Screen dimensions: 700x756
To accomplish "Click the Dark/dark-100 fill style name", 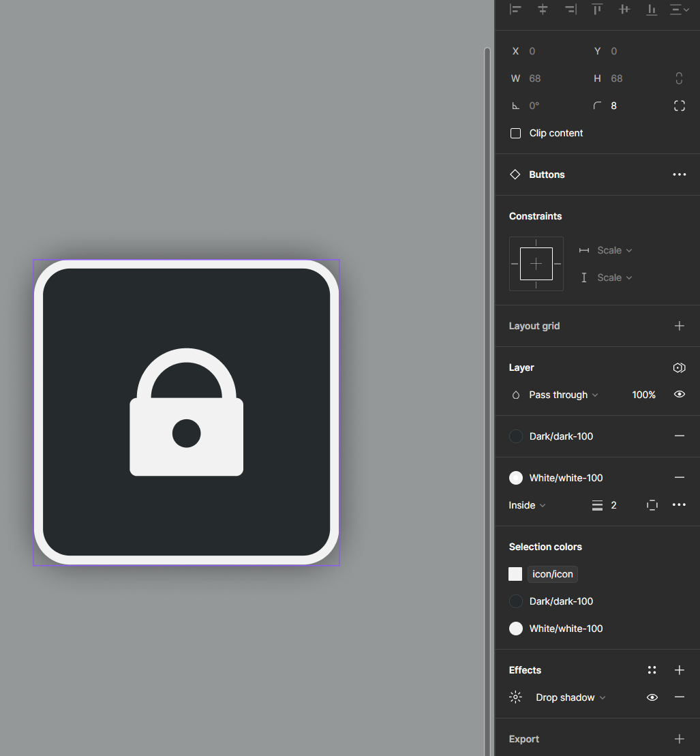I will (561, 436).
